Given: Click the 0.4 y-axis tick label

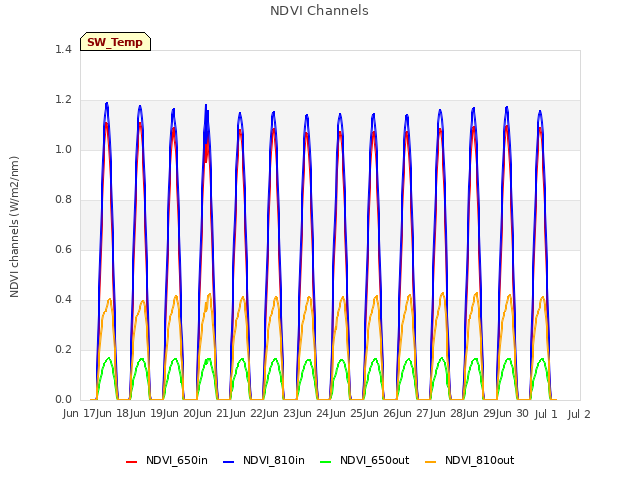Looking at the screenshot, I should coord(63,300).
